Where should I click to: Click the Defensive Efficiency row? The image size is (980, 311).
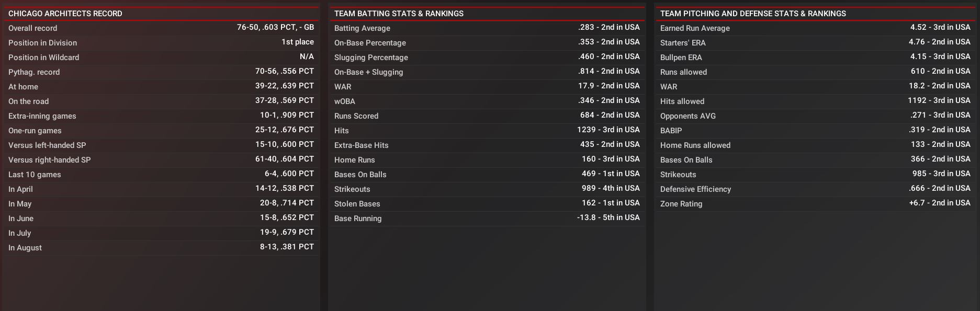pos(815,189)
